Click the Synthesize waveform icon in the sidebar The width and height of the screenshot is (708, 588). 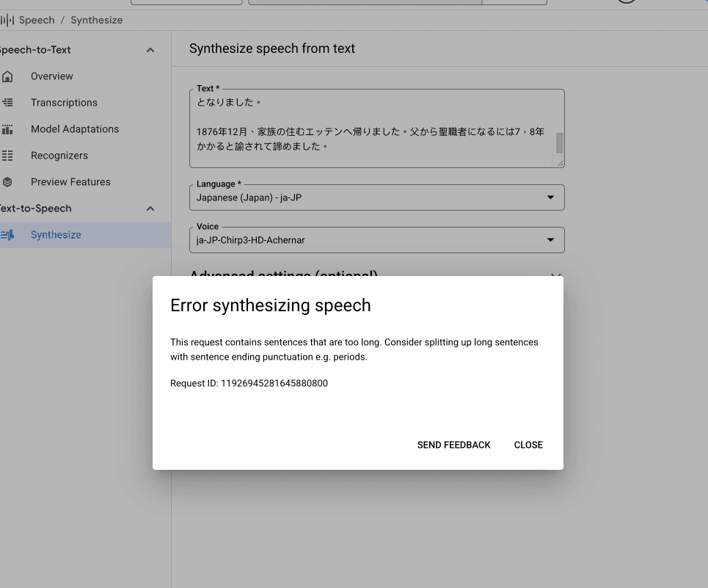tap(7, 235)
